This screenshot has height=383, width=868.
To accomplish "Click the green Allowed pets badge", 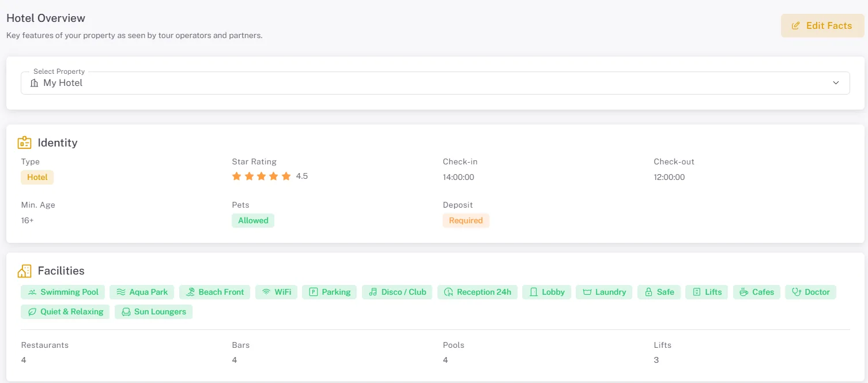I will click(x=253, y=220).
